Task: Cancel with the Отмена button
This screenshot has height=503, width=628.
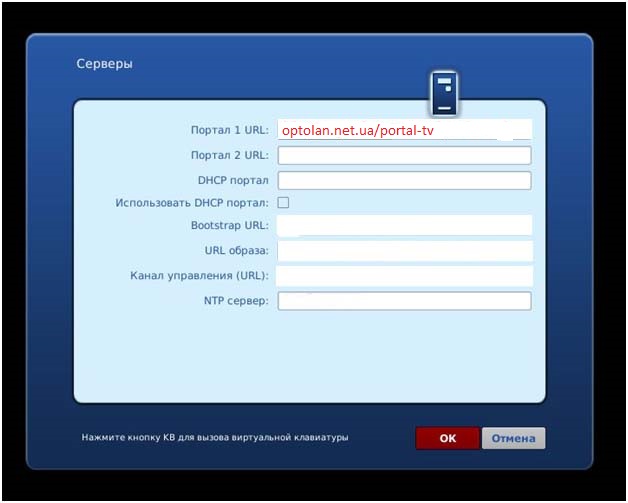Action: click(513, 438)
